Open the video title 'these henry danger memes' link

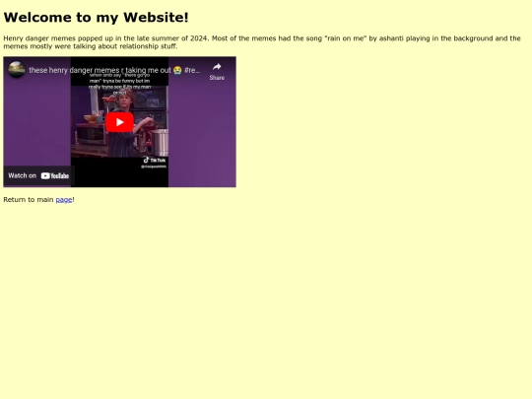[x=114, y=70]
